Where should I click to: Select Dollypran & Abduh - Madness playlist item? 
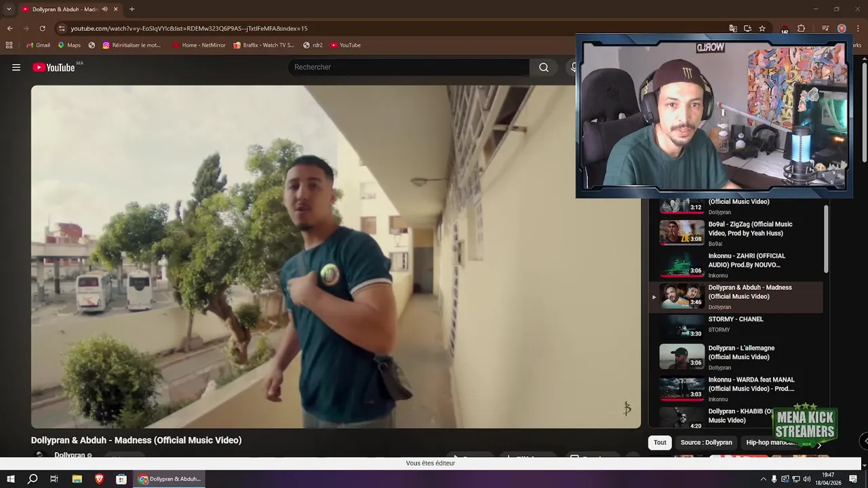click(736, 297)
